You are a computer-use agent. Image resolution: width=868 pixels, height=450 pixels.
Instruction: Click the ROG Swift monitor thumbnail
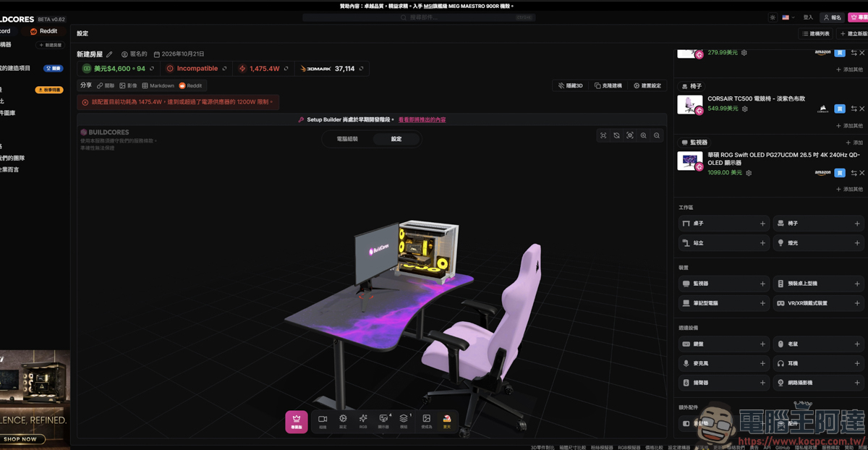[690, 161]
